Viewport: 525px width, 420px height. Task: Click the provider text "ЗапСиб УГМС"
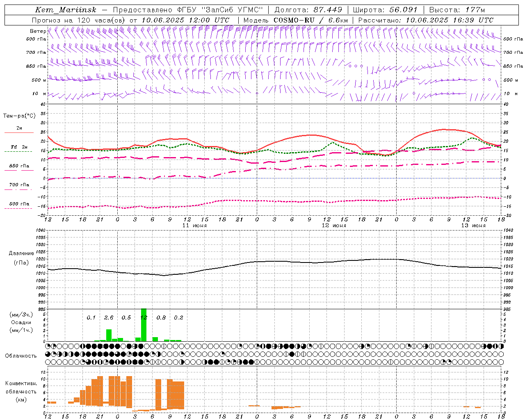[232, 10]
